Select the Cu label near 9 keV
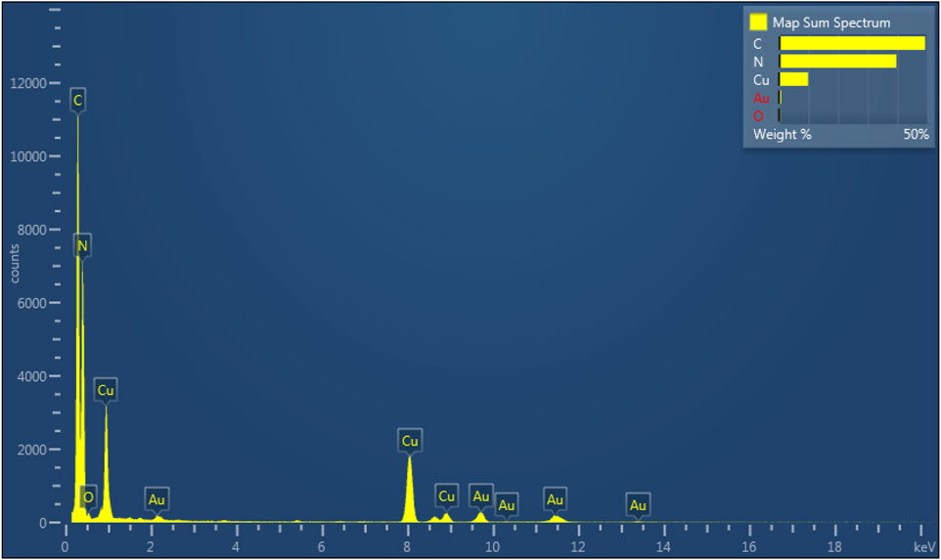 [x=446, y=495]
